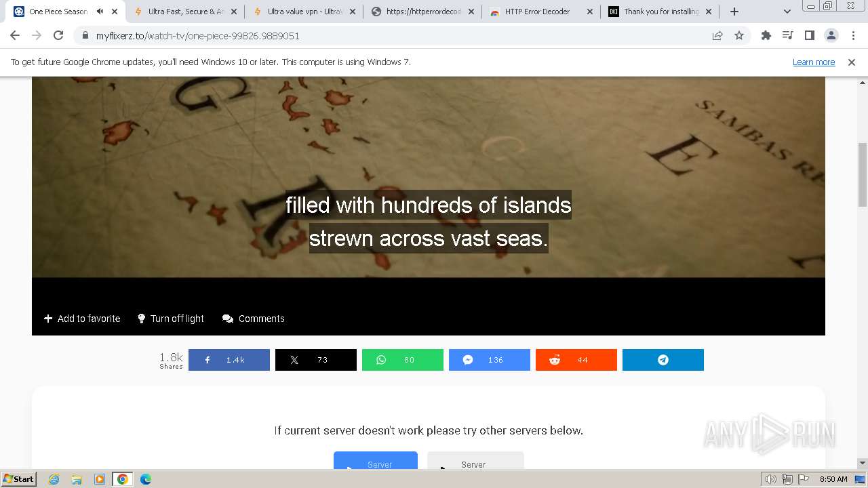Toggle Turn off light

pyautogui.click(x=171, y=319)
